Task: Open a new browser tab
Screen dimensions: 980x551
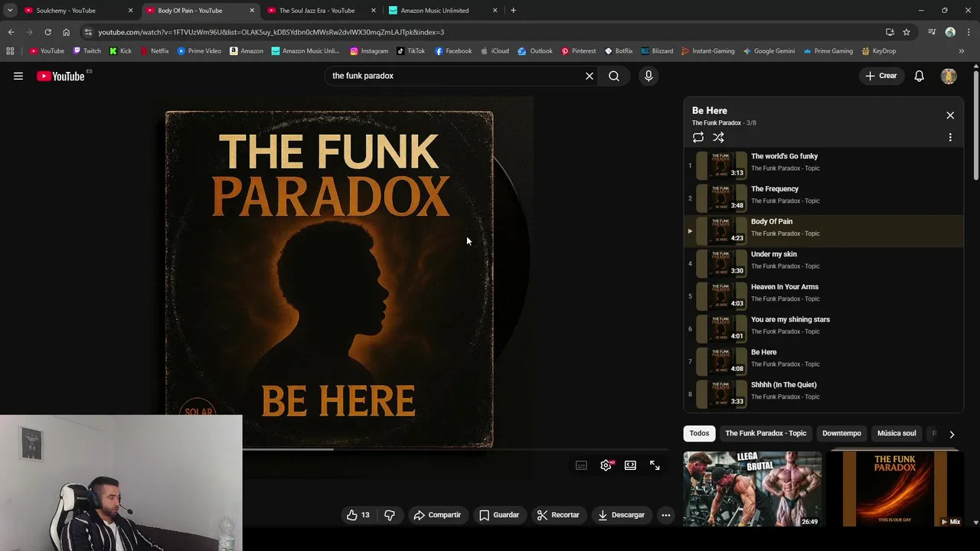Action: coord(513,11)
